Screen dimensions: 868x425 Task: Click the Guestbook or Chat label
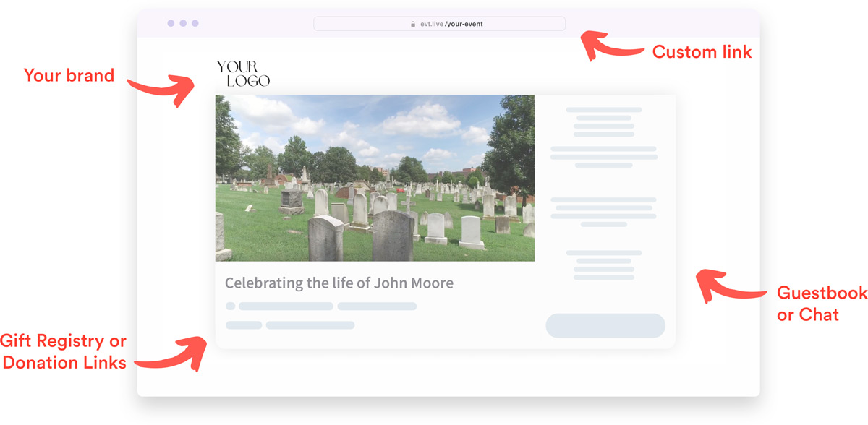(821, 304)
